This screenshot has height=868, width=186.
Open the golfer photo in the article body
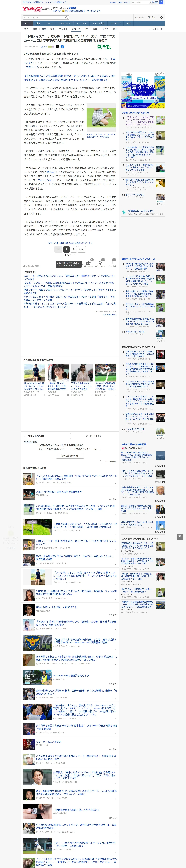(x=101, y=118)
